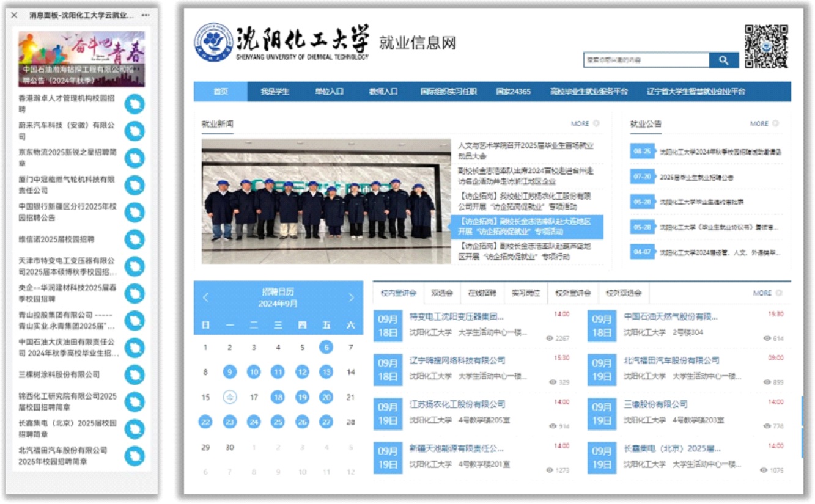815x504 pixels.
Task: Click the blue icon beside 三棵树涂料股份有限公司
Action: pos(135,374)
